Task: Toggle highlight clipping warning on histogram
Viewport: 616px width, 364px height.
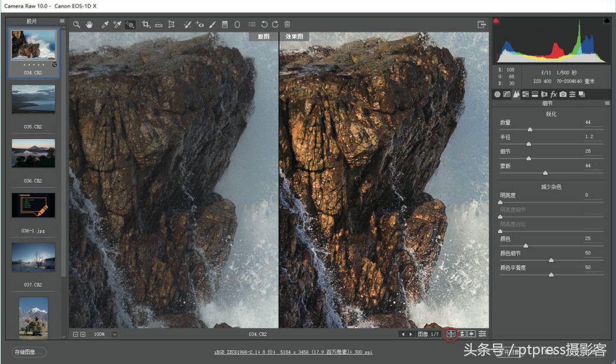Action: point(607,21)
